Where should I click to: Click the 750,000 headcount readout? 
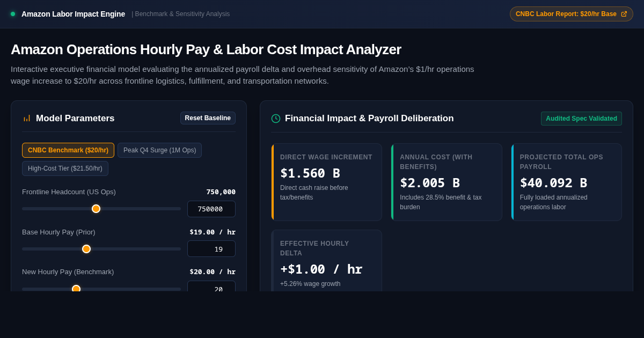tap(221, 192)
